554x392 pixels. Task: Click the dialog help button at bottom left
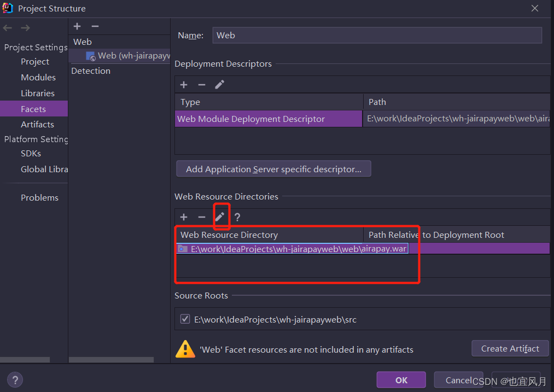pyautogui.click(x=15, y=380)
